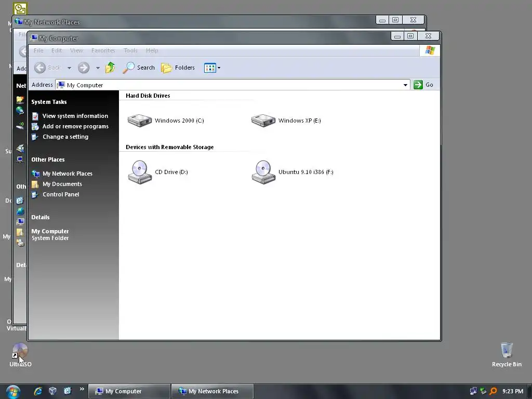Open Forward history dropdown arrow
Image resolution: width=532 pixels, height=399 pixels.
(x=98, y=68)
